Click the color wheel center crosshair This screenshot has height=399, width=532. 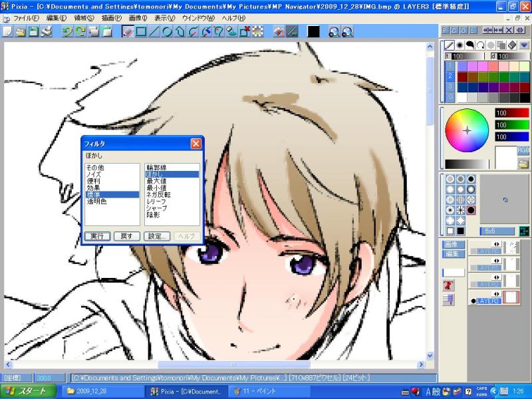click(x=467, y=130)
